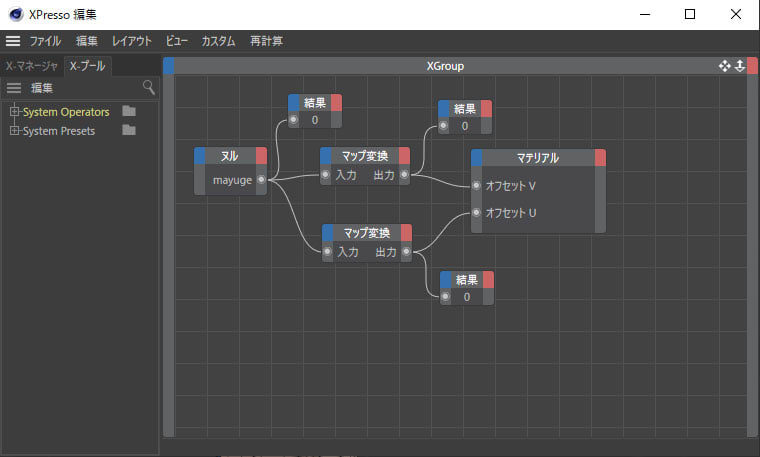Click the オフセット U input port circle
This screenshot has width=760, height=457.
[x=476, y=212]
